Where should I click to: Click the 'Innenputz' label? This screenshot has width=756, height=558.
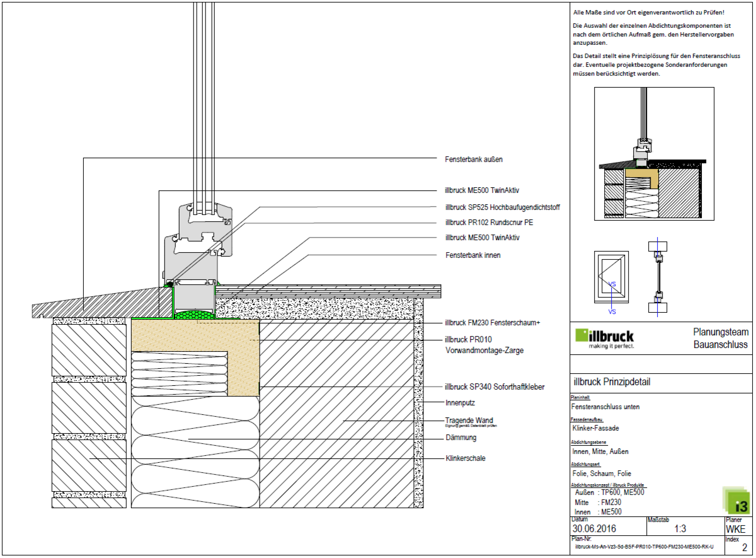459,402
